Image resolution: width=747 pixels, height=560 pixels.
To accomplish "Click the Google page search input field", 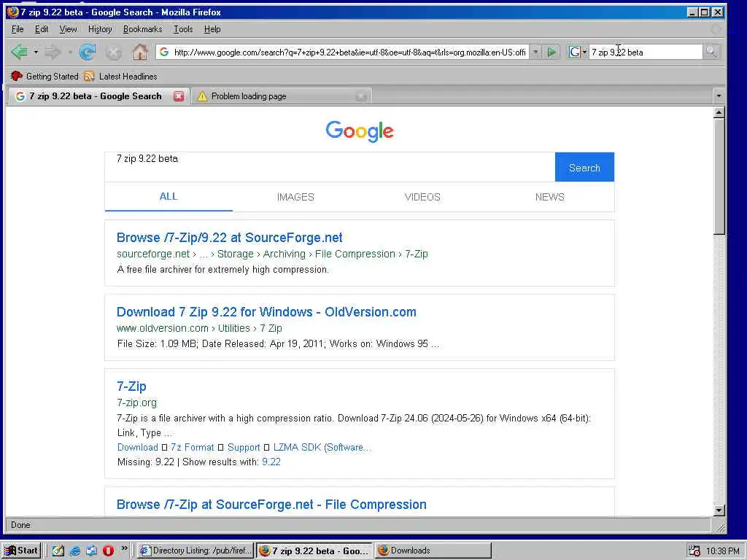I will coord(330,167).
